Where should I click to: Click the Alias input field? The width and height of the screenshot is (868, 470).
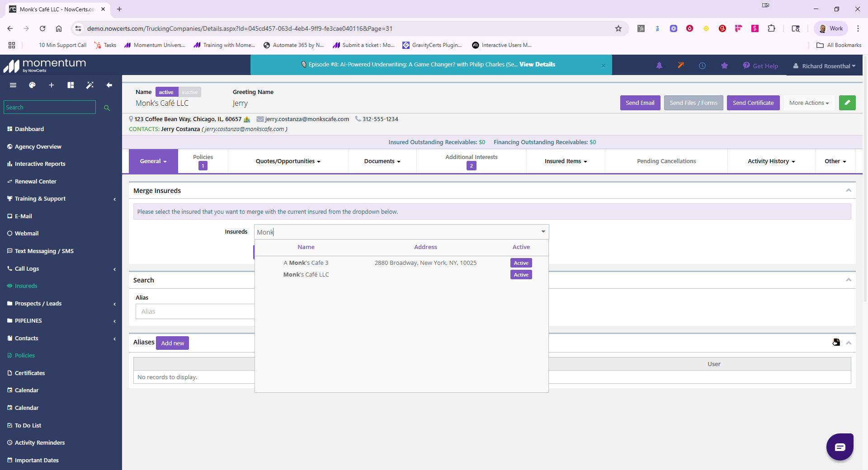195,311
